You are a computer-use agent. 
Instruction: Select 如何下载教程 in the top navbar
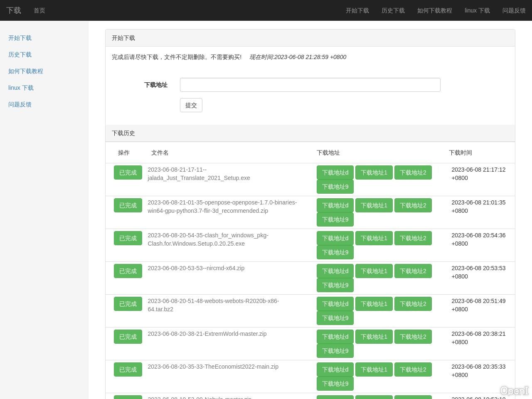(x=434, y=10)
